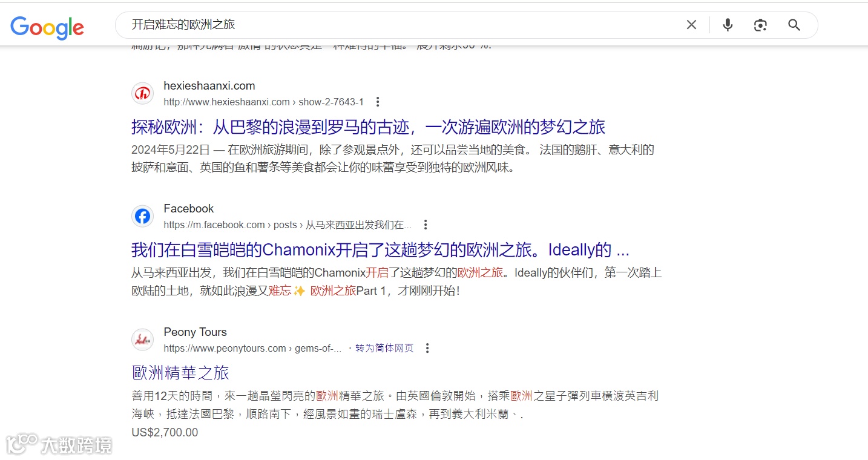The width and height of the screenshot is (868, 460).
Task: Clear the search query with X
Action: [691, 25]
